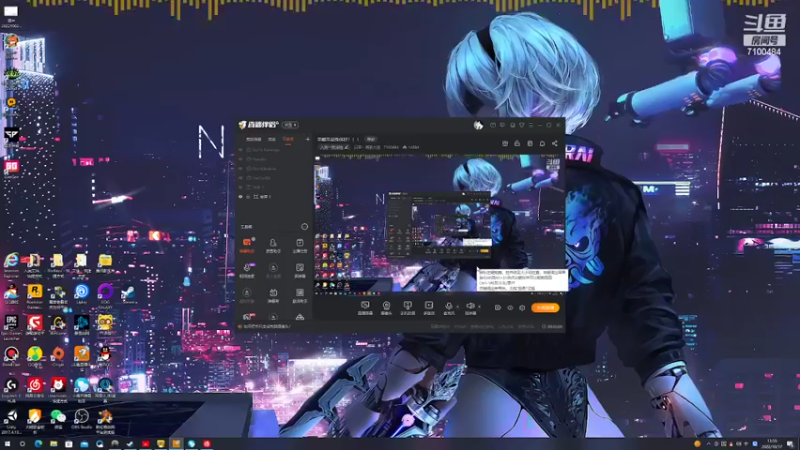Open microphone options arrow beside mic icon
This screenshot has width=800, height=450.
pos(457,307)
